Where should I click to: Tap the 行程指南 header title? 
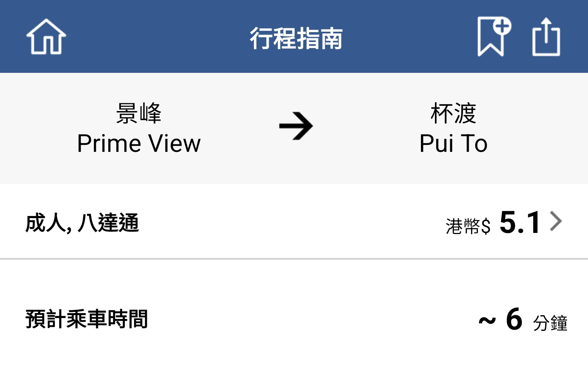point(296,38)
